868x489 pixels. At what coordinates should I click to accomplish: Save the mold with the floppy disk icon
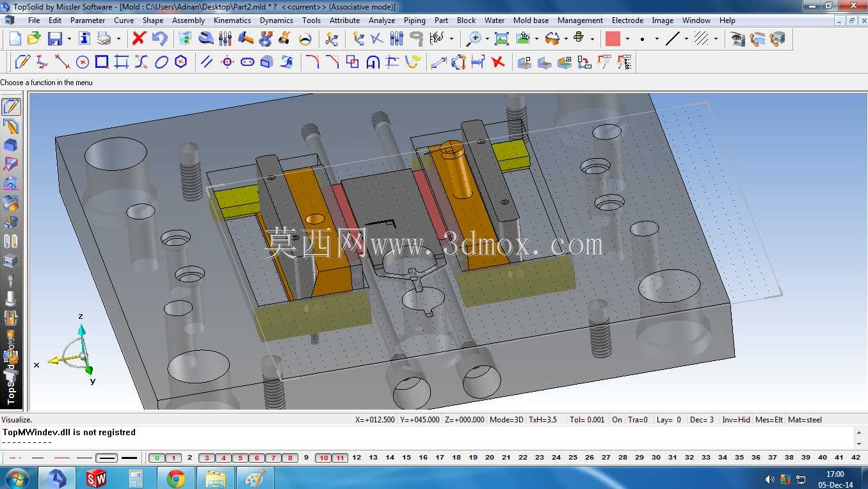pos(55,38)
